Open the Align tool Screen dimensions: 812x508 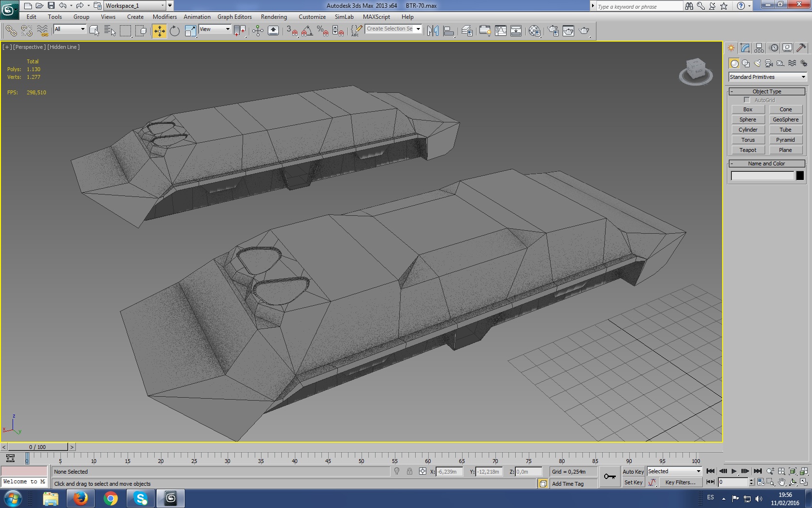(x=449, y=31)
